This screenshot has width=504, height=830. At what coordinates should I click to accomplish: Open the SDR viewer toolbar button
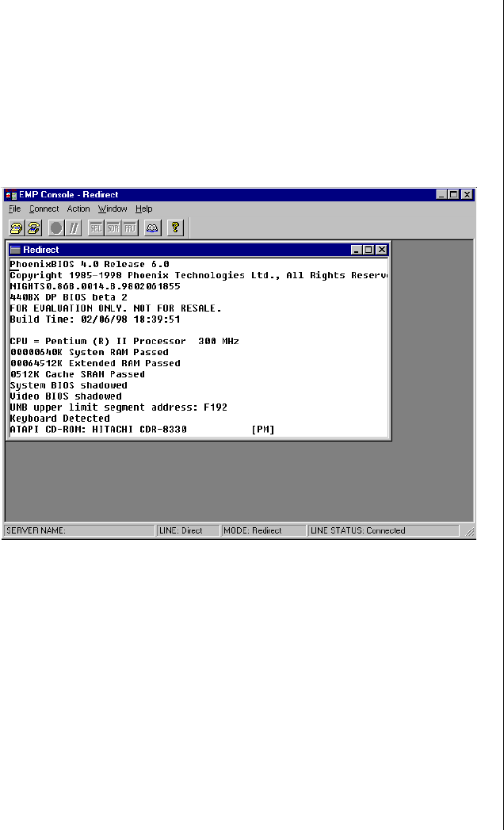113,228
